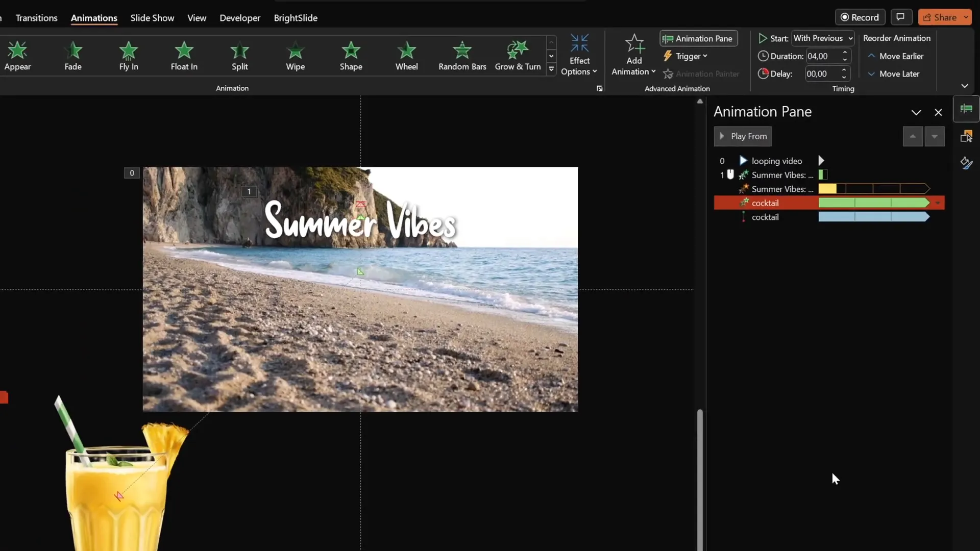The image size is (980, 551).
Task: Apply the Grow & Turn animation
Action: 518,56
